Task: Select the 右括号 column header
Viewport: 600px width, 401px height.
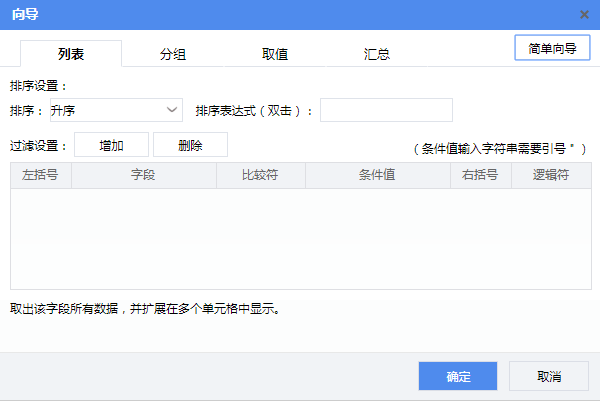Action: click(480, 176)
